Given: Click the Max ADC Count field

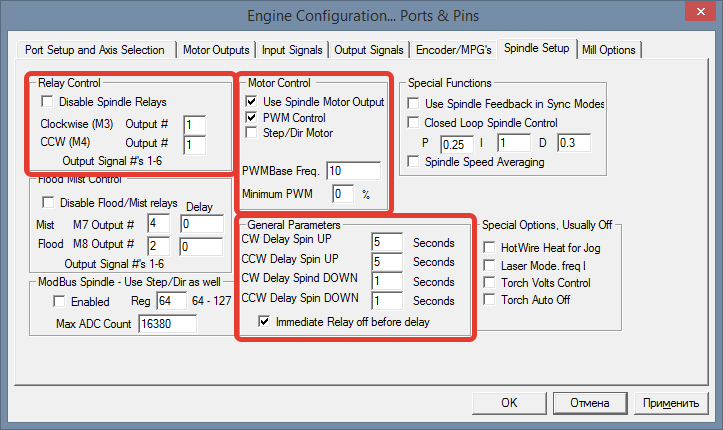Looking at the screenshot, I should point(167,324).
